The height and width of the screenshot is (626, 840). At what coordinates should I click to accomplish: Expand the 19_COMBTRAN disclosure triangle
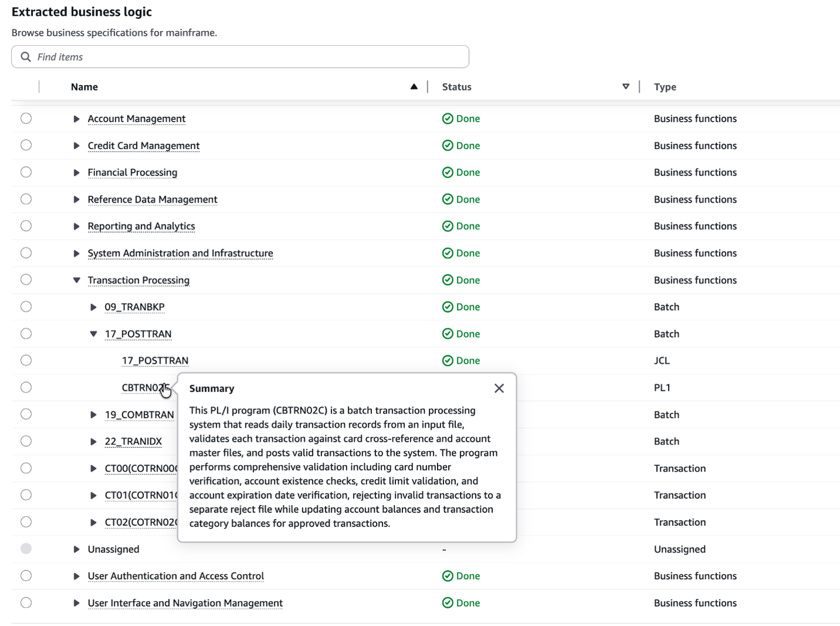coord(93,415)
